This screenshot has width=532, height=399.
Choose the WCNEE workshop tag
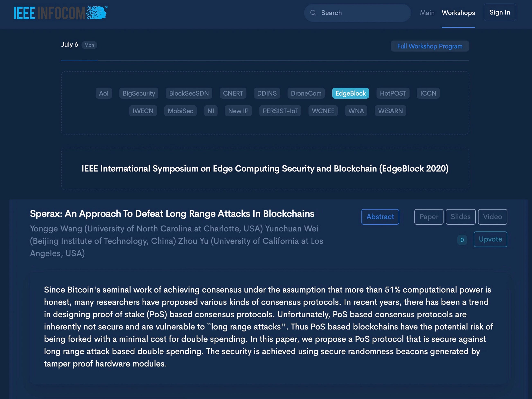tap(323, 111)
